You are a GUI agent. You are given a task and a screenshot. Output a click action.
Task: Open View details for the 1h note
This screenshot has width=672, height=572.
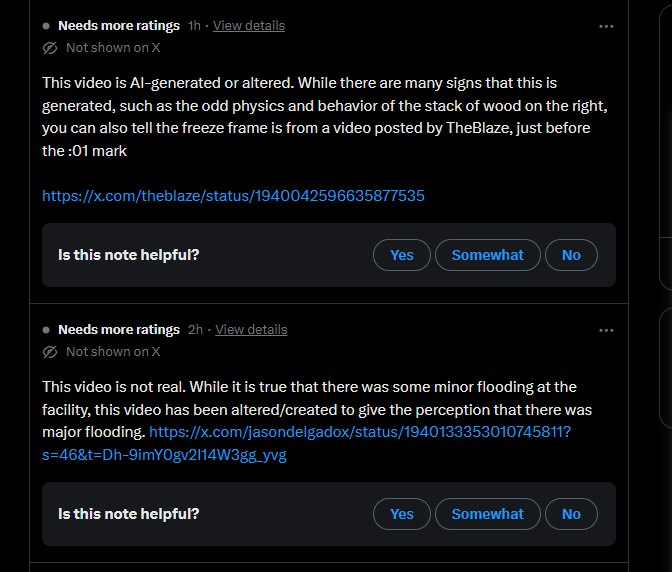coord(249,26)
